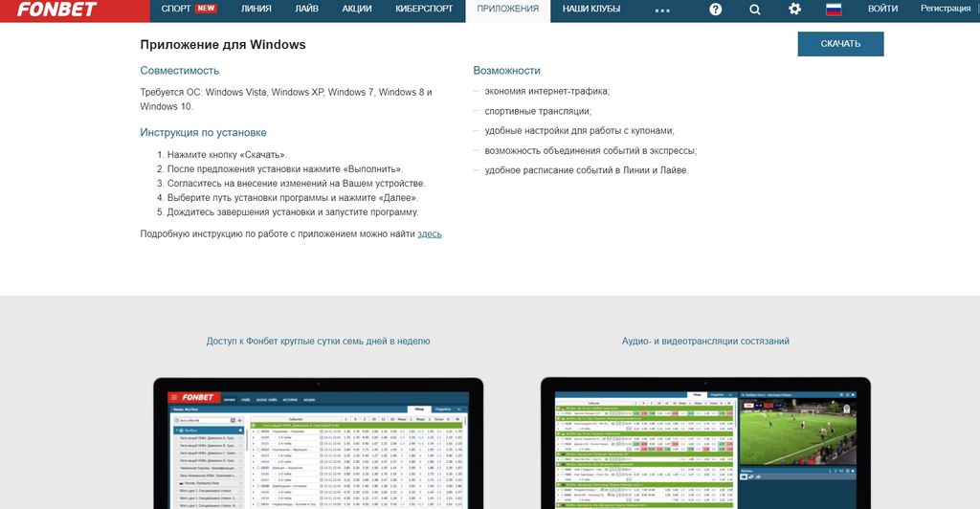Viewport: 980px width, 509px height.
Task: Open the search magnifier icon
Action: 755,10
